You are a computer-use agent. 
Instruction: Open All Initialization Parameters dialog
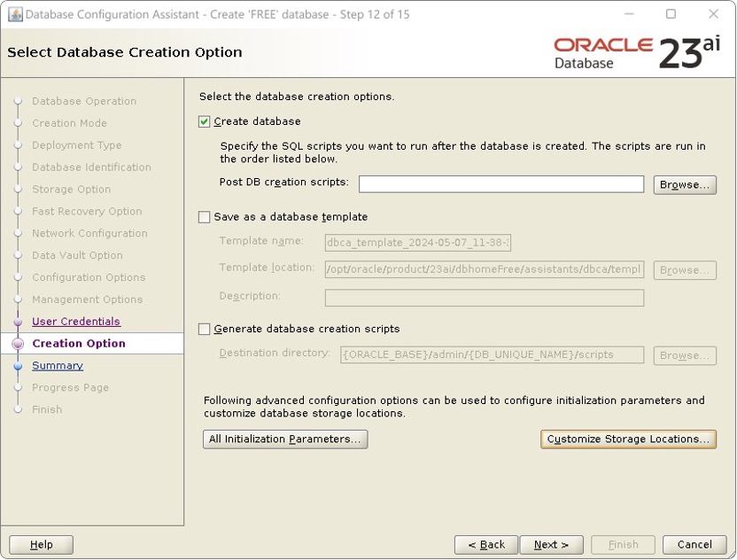(284, 439)
